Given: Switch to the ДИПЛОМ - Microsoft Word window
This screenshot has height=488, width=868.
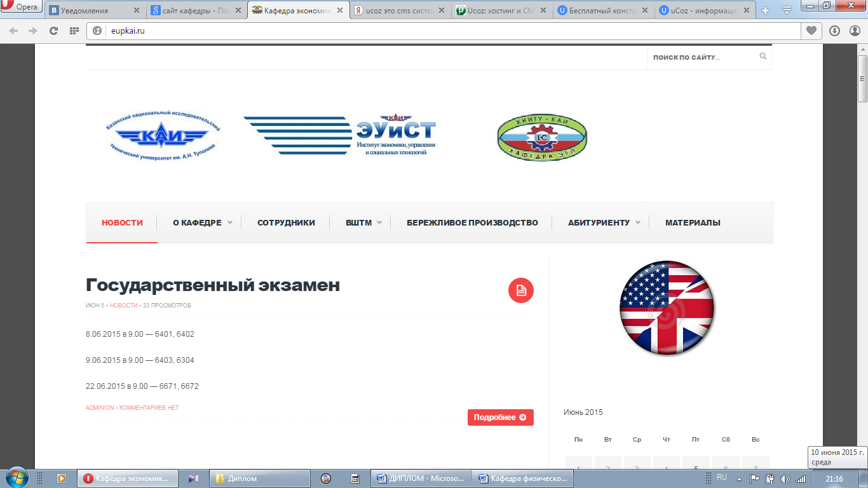Looking at the screenshot, I should [x=421, y=478].
